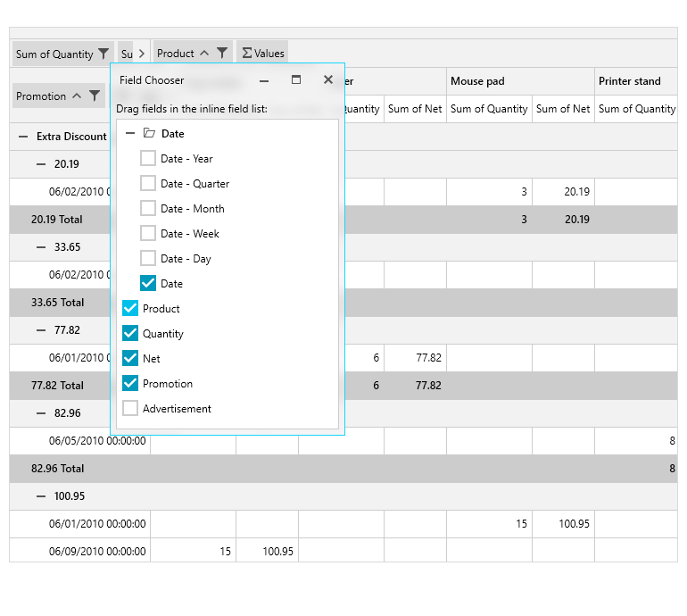Click the Promotion field filter funnel
The height and width of the screenshot is (616, 687).
(x=95, y=96)
